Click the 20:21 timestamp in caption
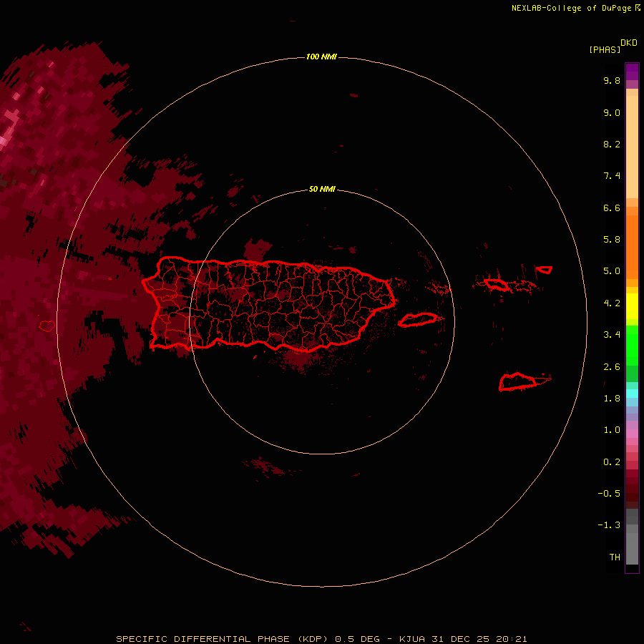The image size is (644, 644). (512, 639)
